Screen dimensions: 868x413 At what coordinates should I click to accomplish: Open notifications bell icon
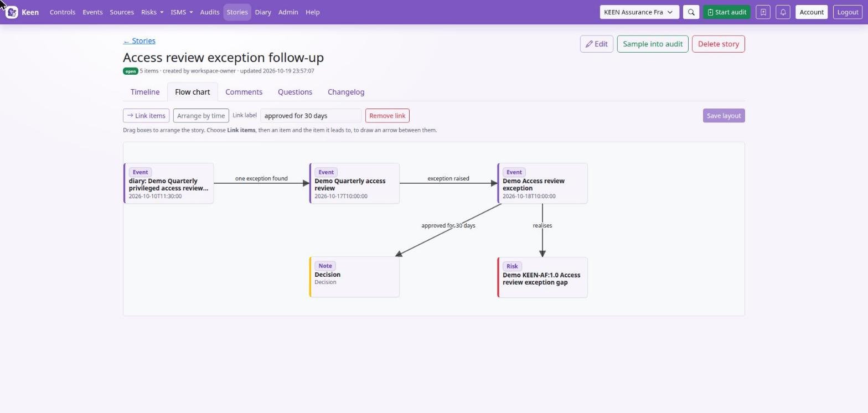click(x=783, y=12)
